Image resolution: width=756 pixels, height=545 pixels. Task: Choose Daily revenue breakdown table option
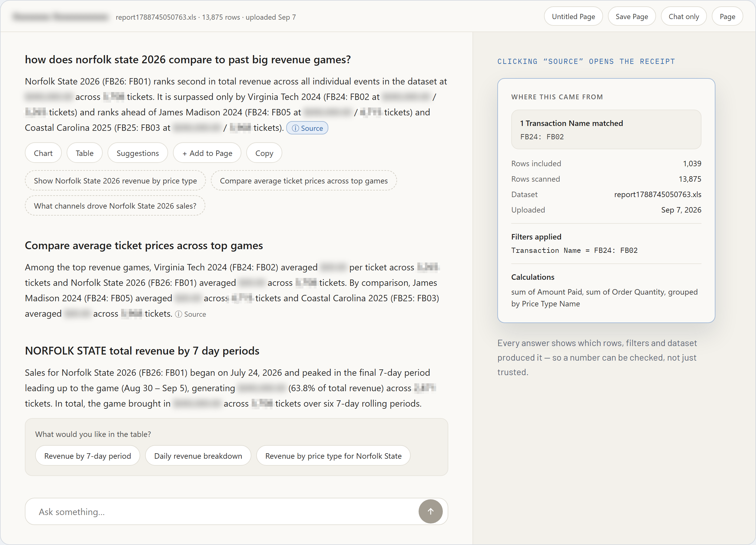pos(198,455)
